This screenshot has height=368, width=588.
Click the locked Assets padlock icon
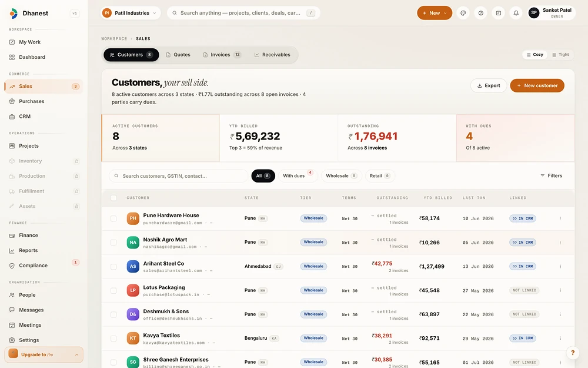[76, 206]
